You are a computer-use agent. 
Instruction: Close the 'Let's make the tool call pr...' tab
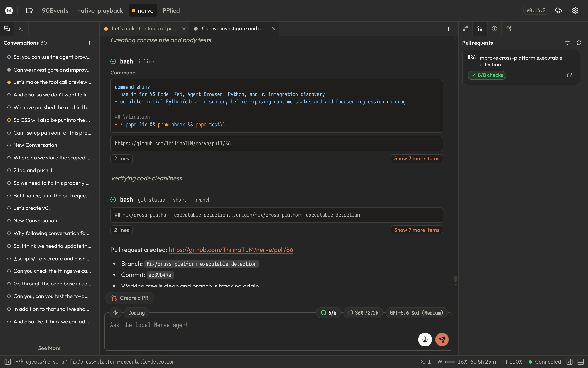[184, 29]
